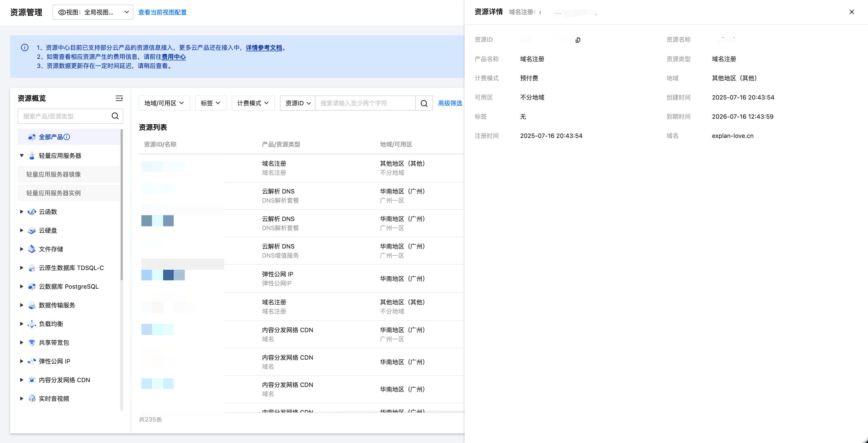
Task: Click the search magnifier in resource overview
Action: (115, 116)
